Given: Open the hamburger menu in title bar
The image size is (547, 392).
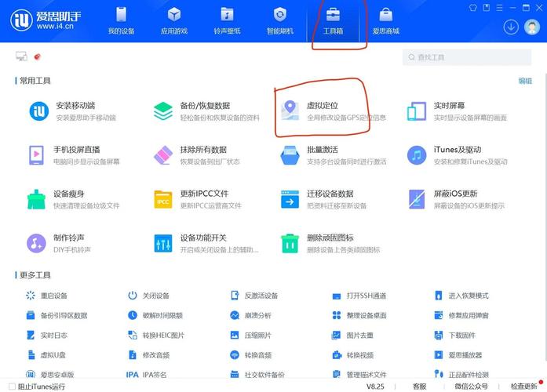Looking at the screenshot, I should click(499, 8).
